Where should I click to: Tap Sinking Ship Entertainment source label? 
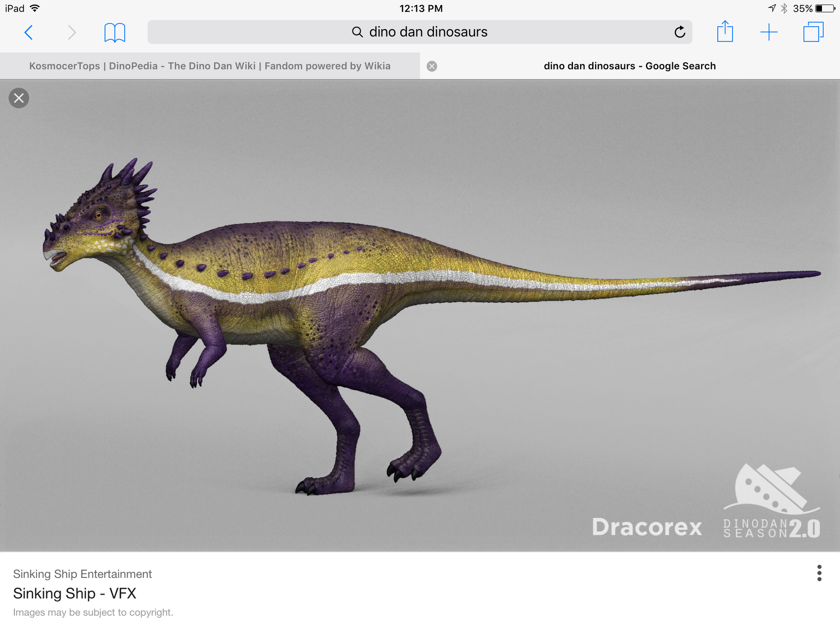click(x=82, y=574)
